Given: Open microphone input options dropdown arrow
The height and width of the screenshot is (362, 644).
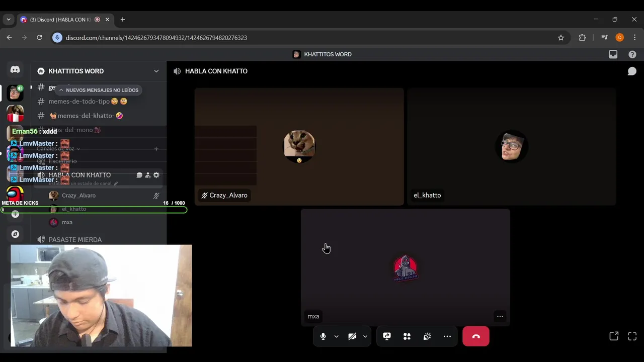Looking at the screenshot, I should point(336,336).
